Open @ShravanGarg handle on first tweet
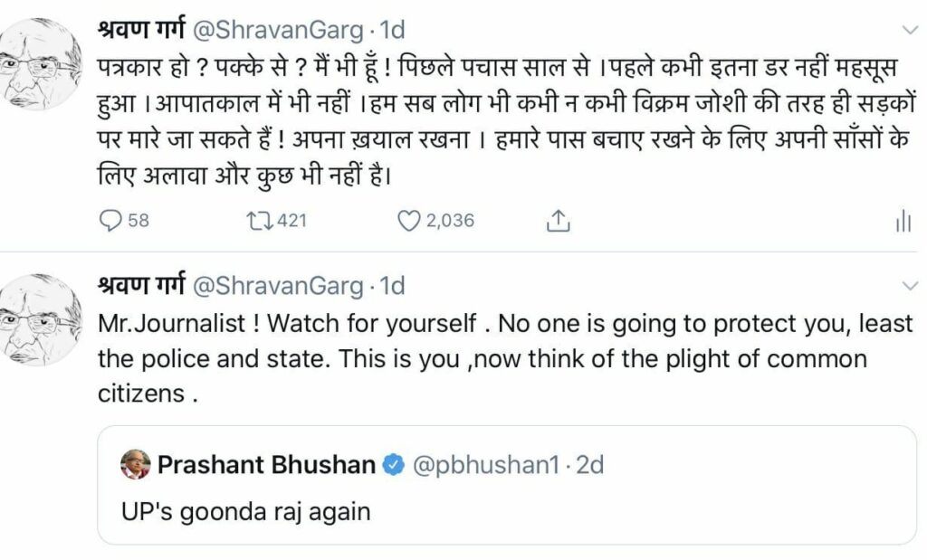Image resolution: width=927 pixels, height=560 pixels. 278,30
